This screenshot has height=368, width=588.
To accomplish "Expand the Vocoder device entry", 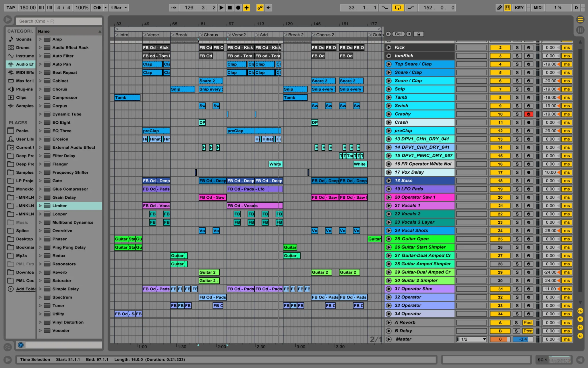I will pos(40,331).
